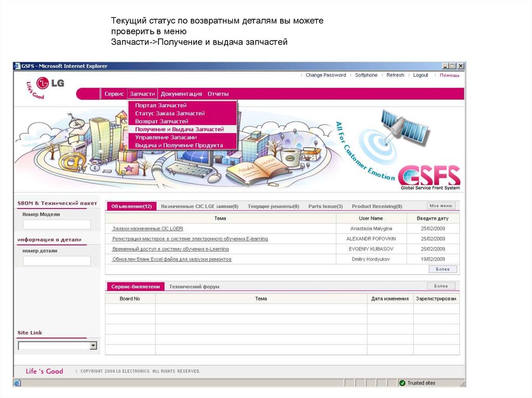Click the LG logo icon
The width and height of the screenshot is (532, 398).
pyautogui.click(x=43, y=83)
